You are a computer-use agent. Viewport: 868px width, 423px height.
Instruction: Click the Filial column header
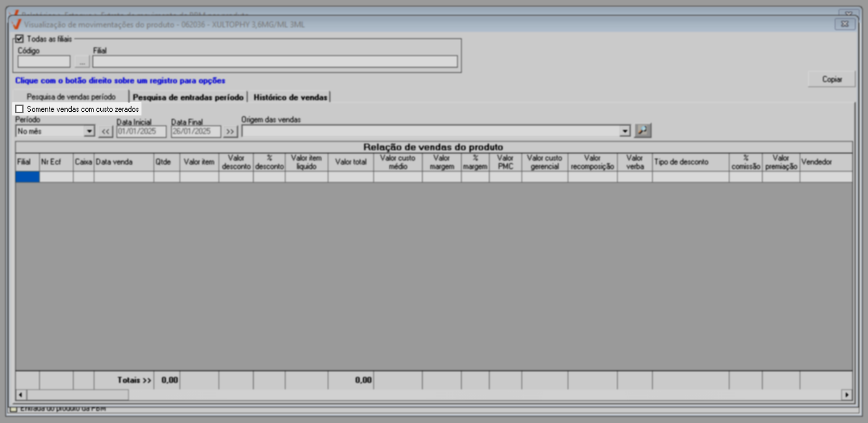click(x=28, y=162)
